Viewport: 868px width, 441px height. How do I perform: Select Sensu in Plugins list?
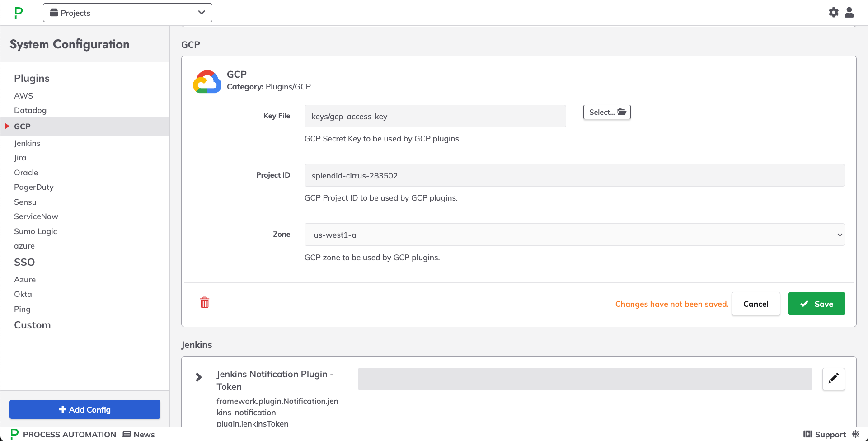click(25, 202)
